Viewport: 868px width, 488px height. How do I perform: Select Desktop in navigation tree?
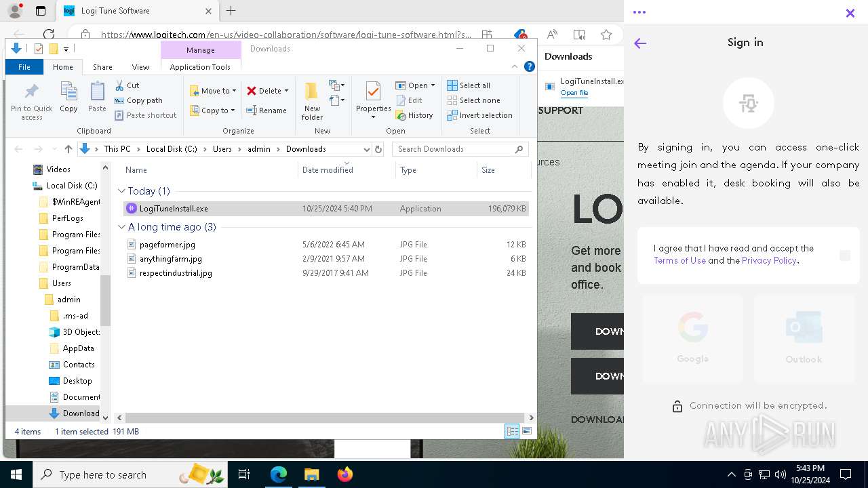77,381
